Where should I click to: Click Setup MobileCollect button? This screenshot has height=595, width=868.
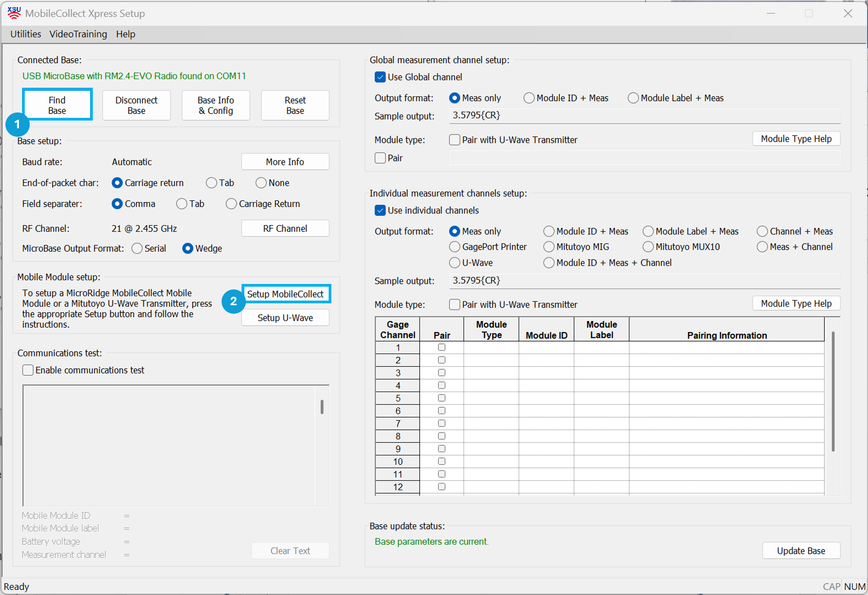[285, 294]
